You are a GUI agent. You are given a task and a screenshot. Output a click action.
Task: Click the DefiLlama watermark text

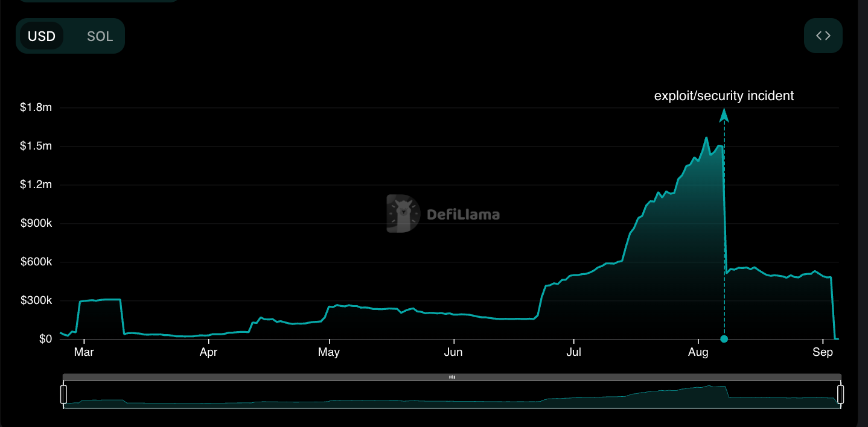464,213
